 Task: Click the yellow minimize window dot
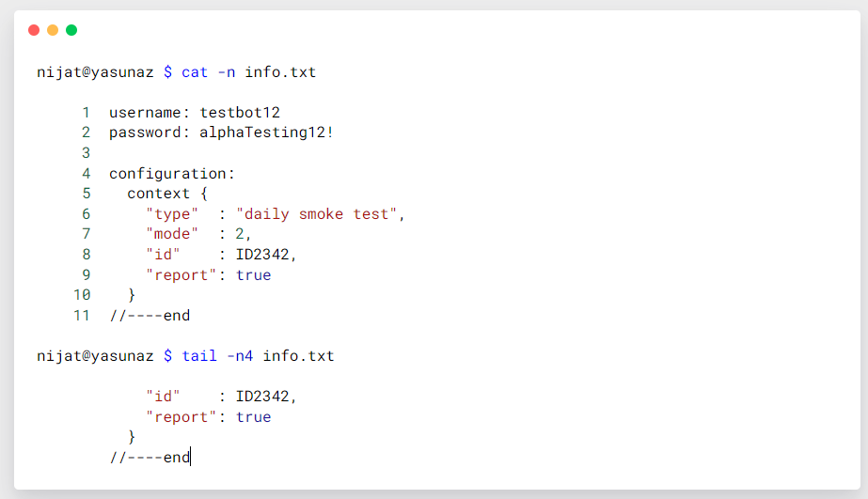click(x=53, y=30)
